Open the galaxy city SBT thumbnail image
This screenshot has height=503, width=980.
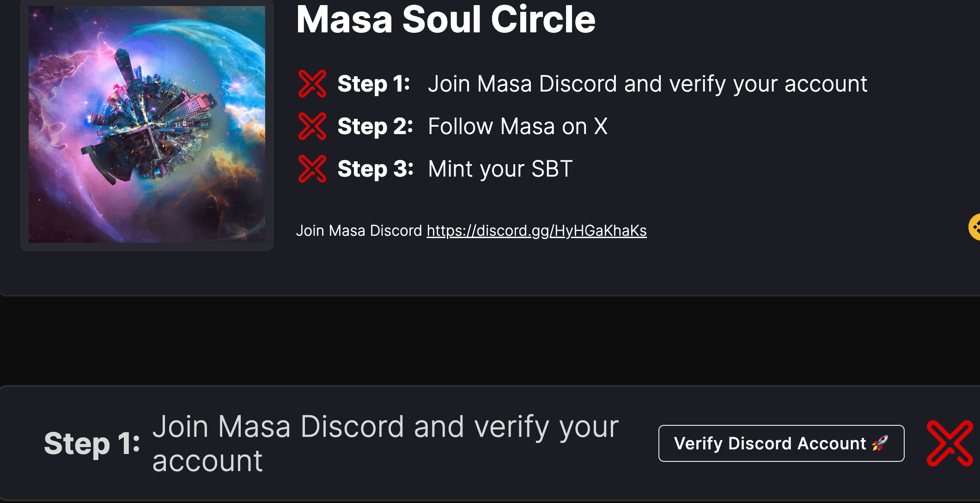pos(147,124)
